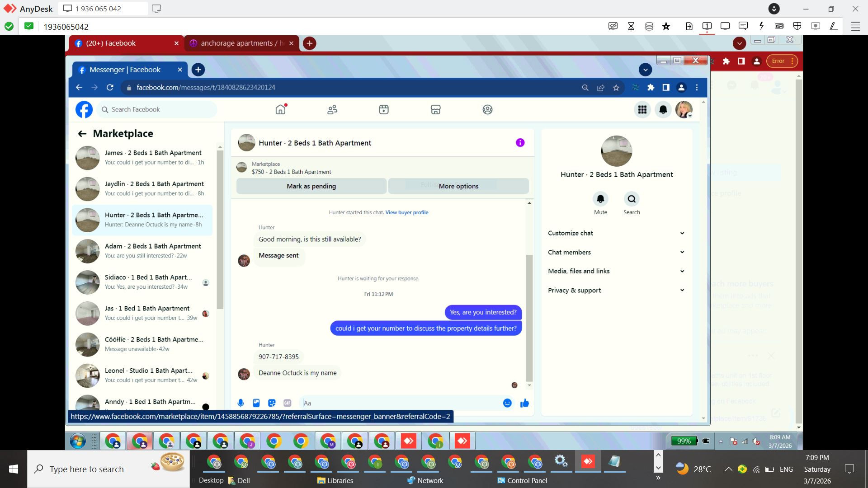
Task: Open View buyer profile link
Action: click(x=407, y=212)
